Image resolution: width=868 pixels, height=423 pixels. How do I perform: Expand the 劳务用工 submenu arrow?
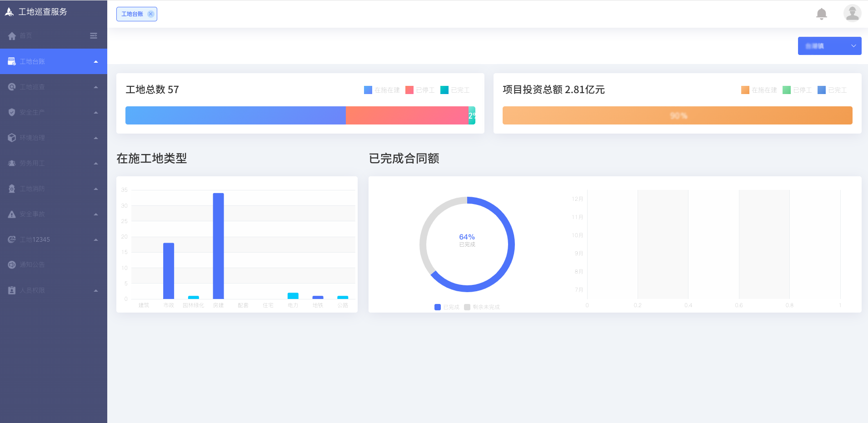(96, 164)
